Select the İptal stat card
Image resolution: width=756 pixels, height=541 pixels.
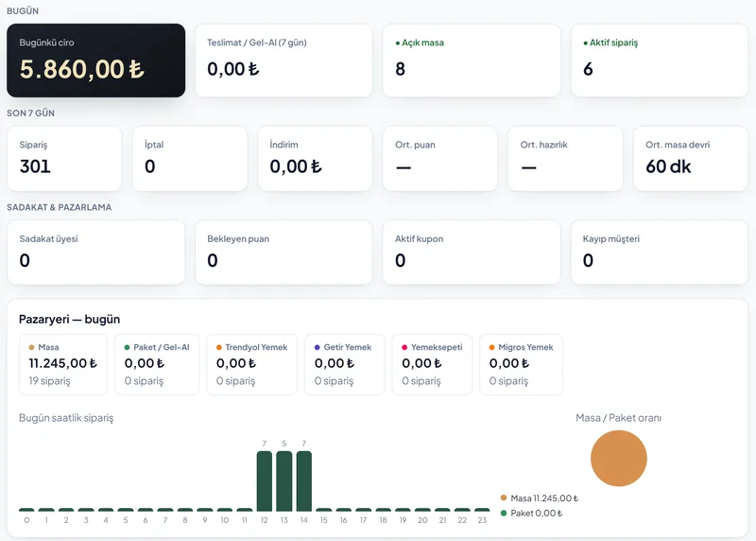[x=190, y=158]
